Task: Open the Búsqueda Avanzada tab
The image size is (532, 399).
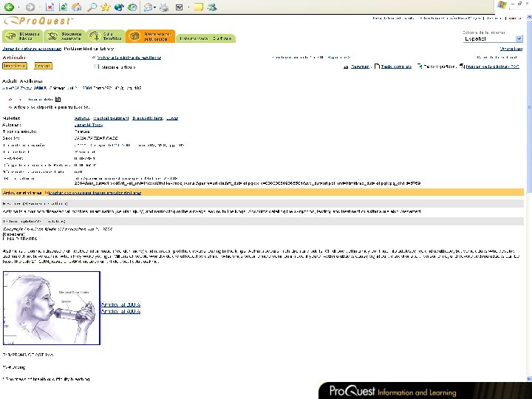Action: tap(65, 36)
